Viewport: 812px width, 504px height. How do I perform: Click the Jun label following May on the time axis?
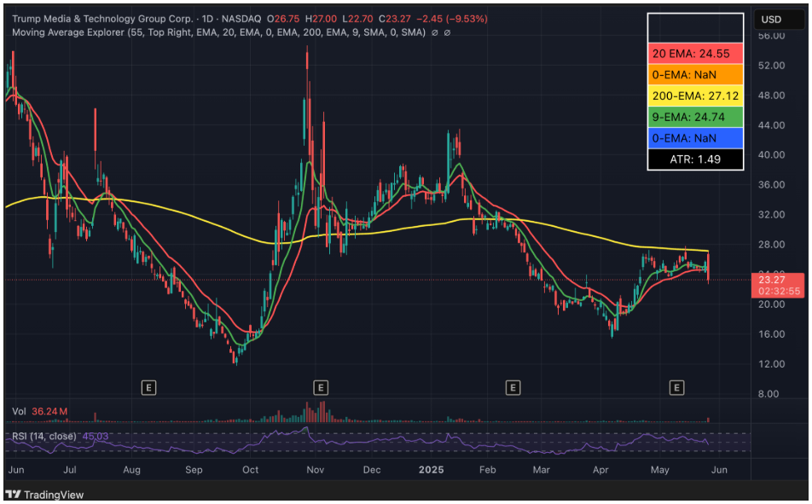click(x=719, y=470)
